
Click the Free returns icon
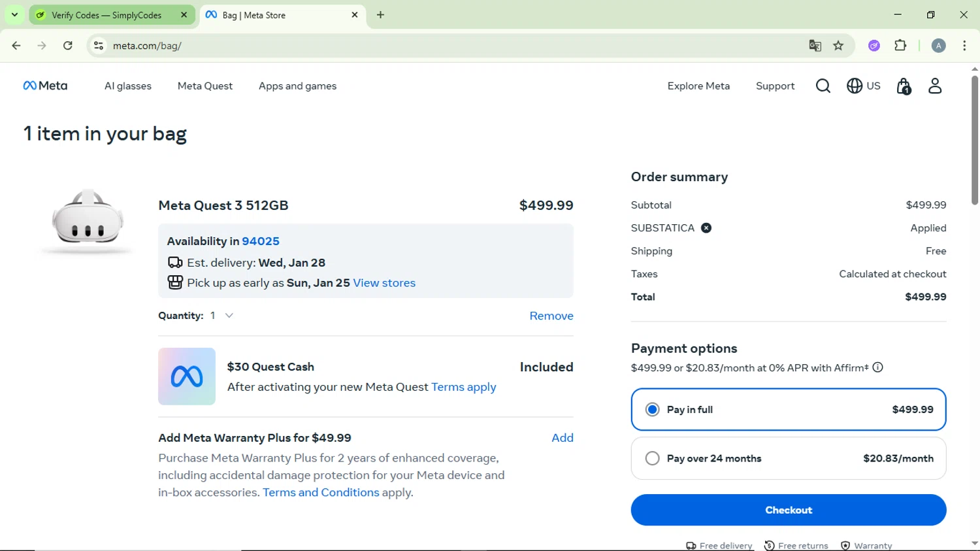tap(770, 546)
